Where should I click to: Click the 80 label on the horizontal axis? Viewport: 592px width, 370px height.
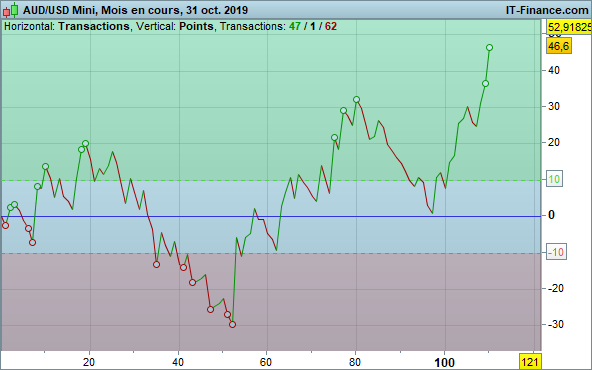coord(355,362)
